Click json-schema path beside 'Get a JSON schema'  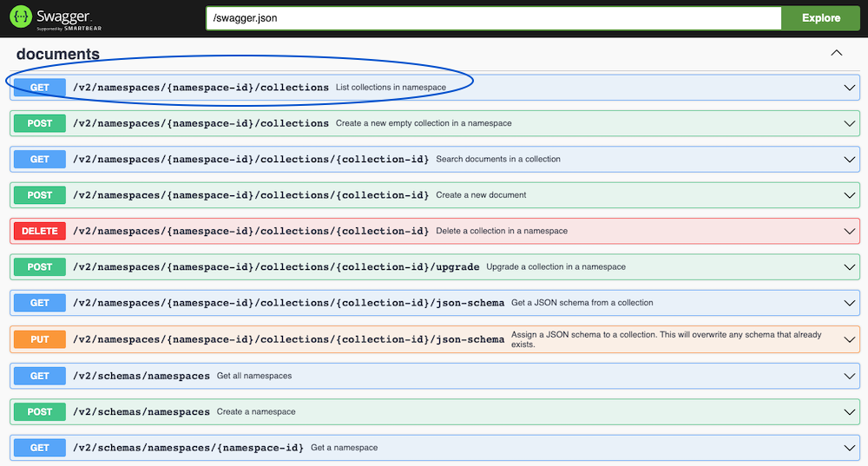point(288,303)
